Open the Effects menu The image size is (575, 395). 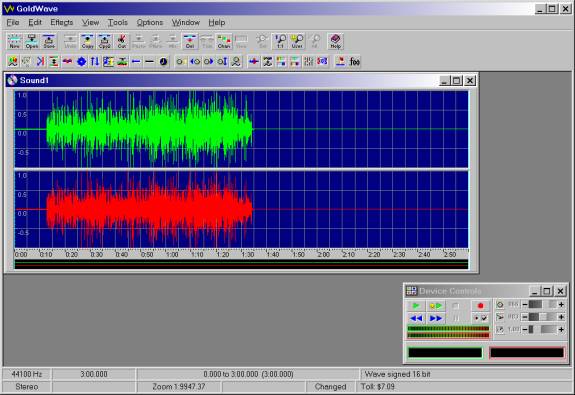click(x=62, y=23)
